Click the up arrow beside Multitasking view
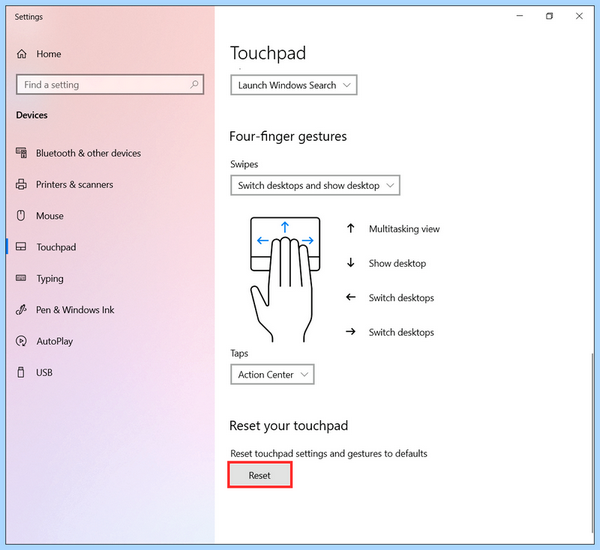This screenshot has width=600, height=550. pos(351,228)
